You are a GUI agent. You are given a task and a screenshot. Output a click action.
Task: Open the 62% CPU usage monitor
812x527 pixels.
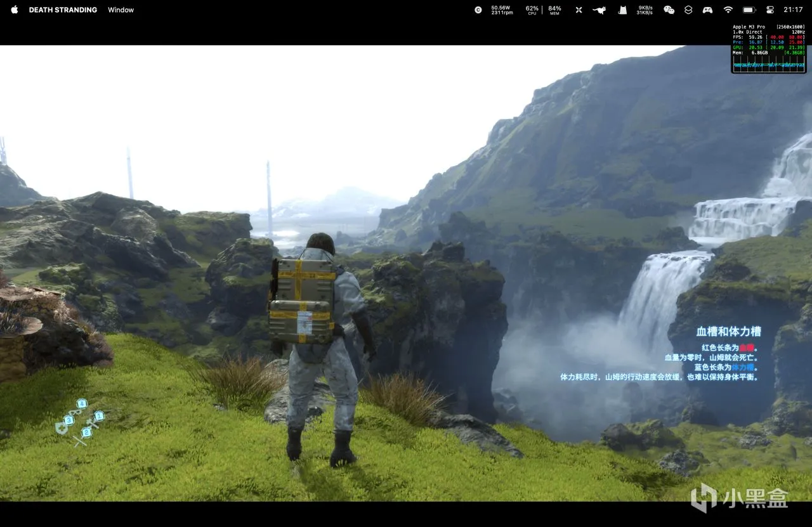(x=532, y=10)
